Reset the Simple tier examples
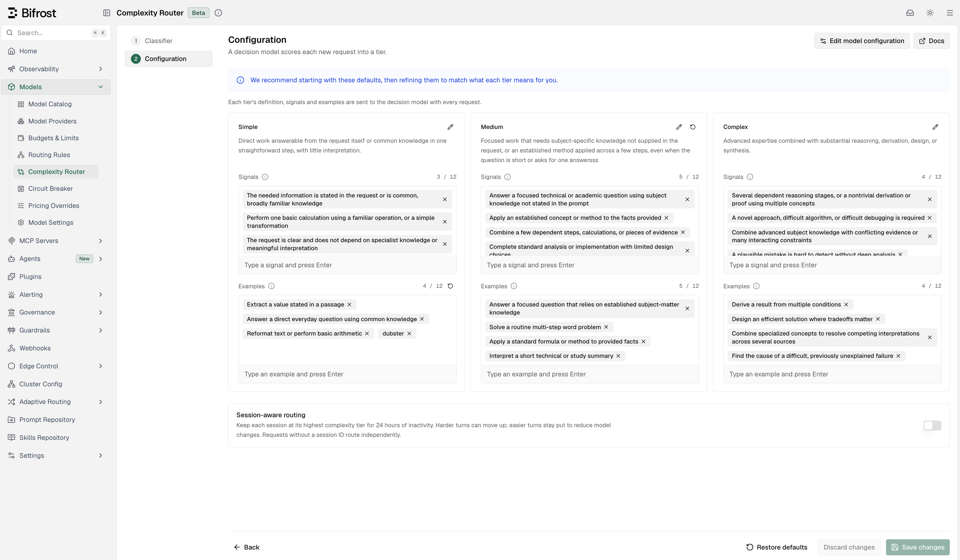Image resolution: width=960 pixels, height=560 pixels. click(450, 286)
